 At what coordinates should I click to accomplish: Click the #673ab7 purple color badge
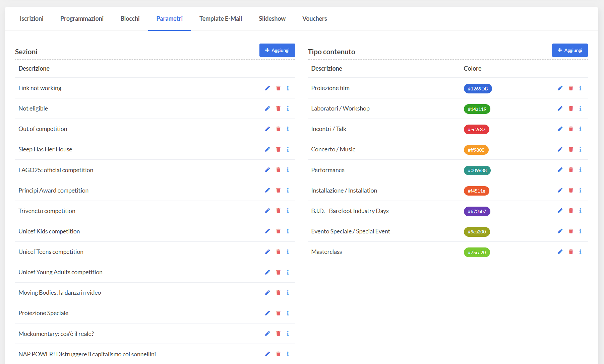tap(477, 211)
